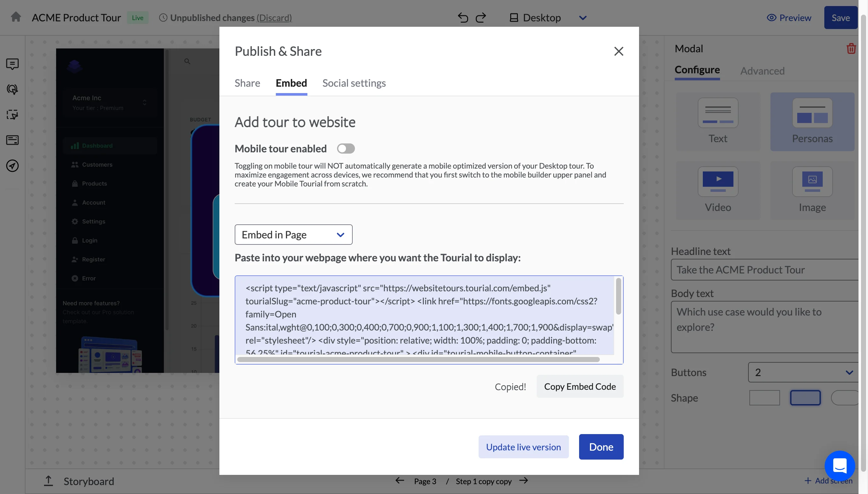Image resolution: width=868 pixels, height=494 pixels.
Task: Click inside the embed code textarea
Action: point(424,316)
